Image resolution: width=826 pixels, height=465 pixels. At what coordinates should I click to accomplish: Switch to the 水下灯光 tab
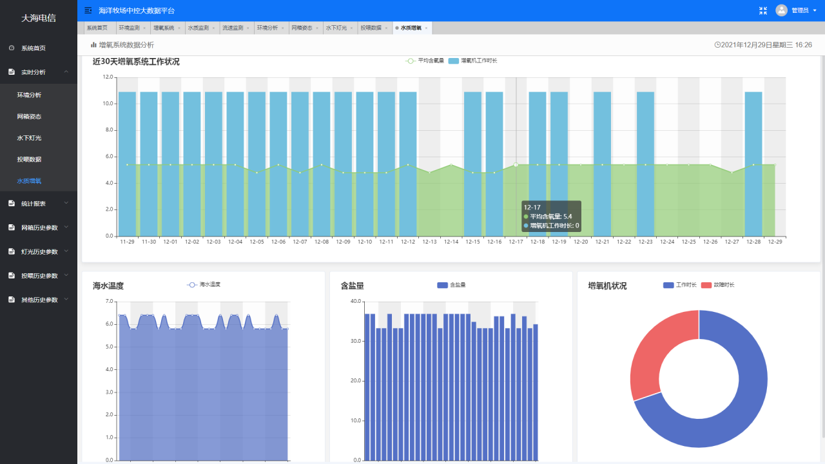coord(335,28)
